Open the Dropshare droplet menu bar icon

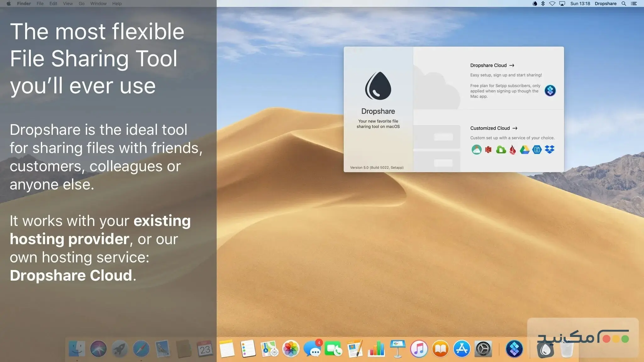(535, 3)
